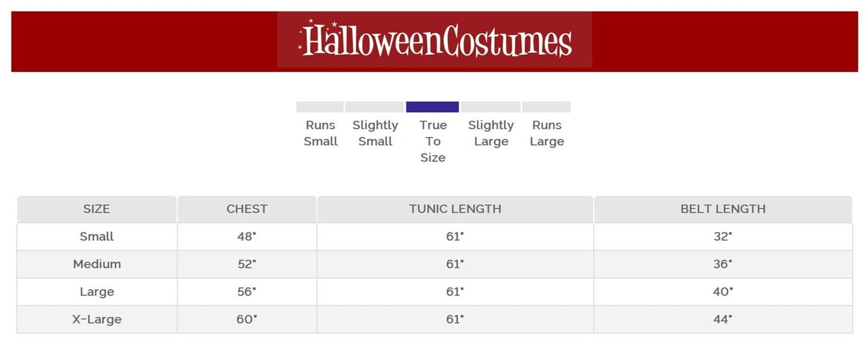The height and width of the screenshot is (350, 868).
Task: Select the X-Large size row label
Action: (96, 320)
